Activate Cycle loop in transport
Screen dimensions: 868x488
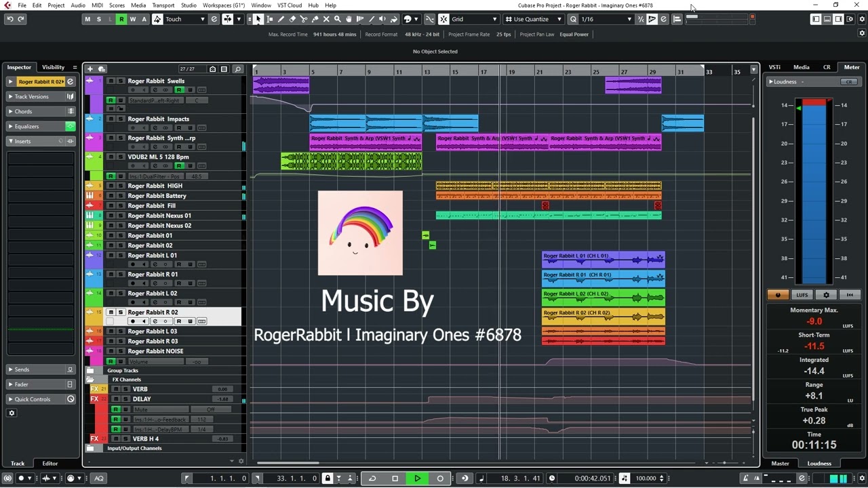(372, 478)
